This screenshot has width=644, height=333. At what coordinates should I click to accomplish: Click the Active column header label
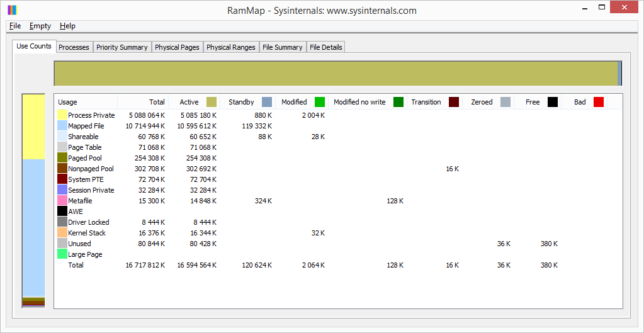[x=189, y=102]
